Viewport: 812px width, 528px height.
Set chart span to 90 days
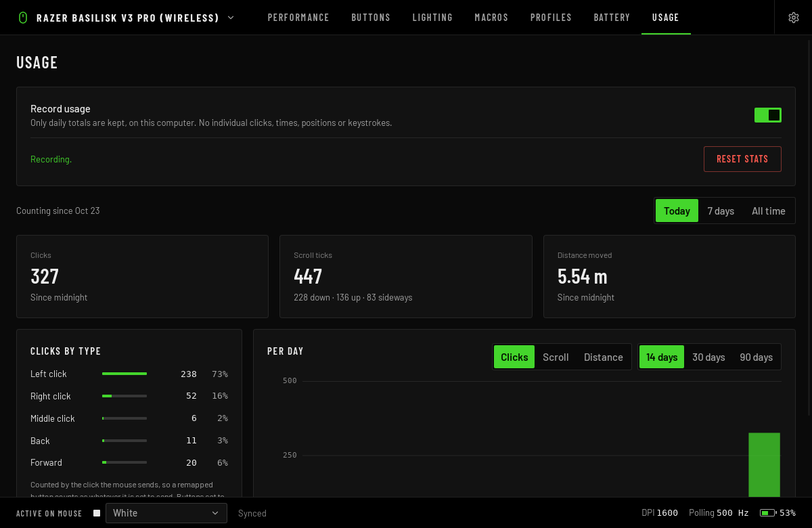coord(756,357)
